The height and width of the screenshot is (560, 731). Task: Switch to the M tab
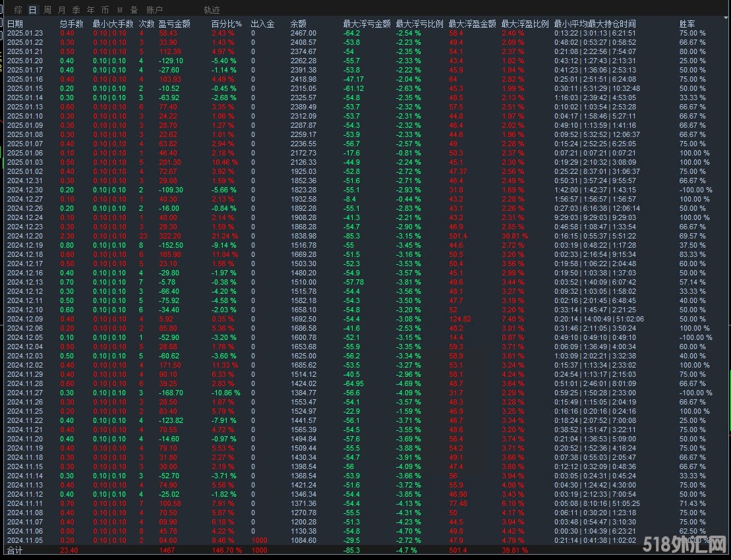click(x=120, y=10)
